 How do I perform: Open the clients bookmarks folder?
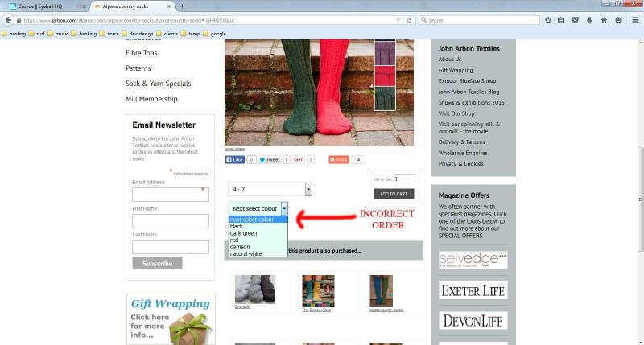pyautogui.click(x=167, y=34)
